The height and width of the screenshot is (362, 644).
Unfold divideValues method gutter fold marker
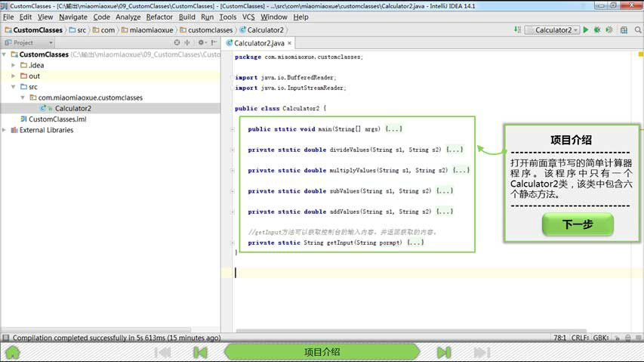pos(233,150)
